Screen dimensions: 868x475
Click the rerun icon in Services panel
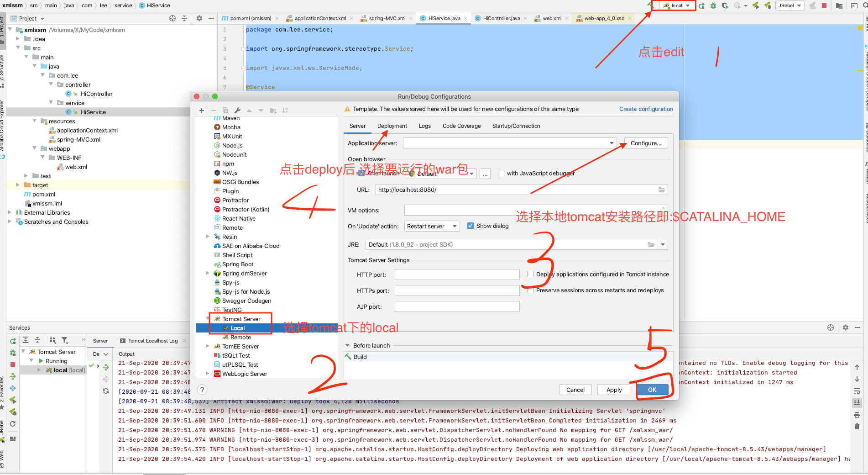click(x=13, y=341)
